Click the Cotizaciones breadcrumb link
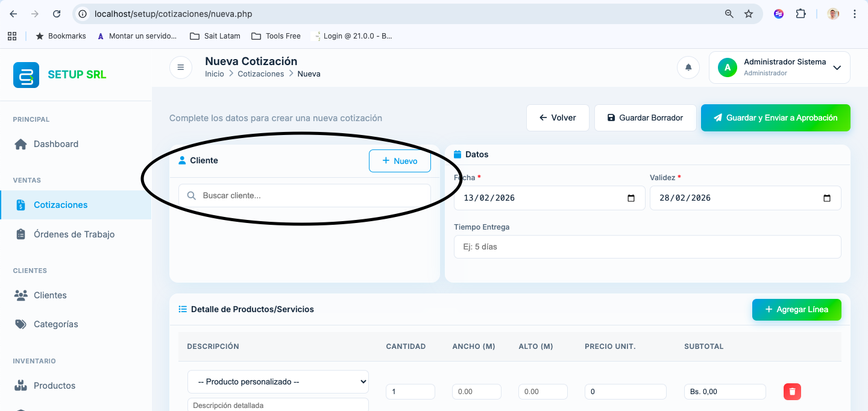 [x=260, y=74]
